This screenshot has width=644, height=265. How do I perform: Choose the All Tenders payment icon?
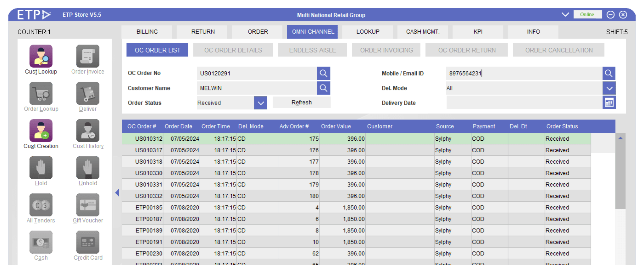coord(41,205)
